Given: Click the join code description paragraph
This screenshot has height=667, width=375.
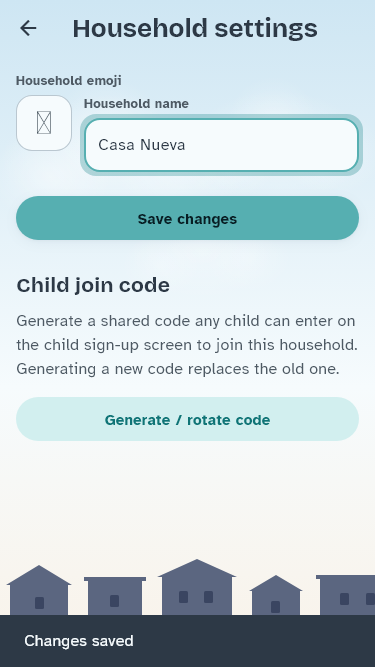Looking at the screenshot, I should click(x=187, y=345).
